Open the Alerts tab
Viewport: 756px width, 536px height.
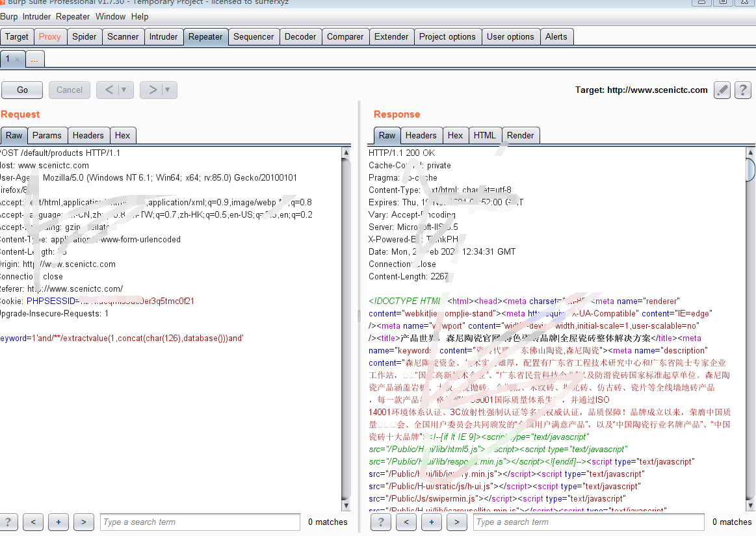[556, 36]
